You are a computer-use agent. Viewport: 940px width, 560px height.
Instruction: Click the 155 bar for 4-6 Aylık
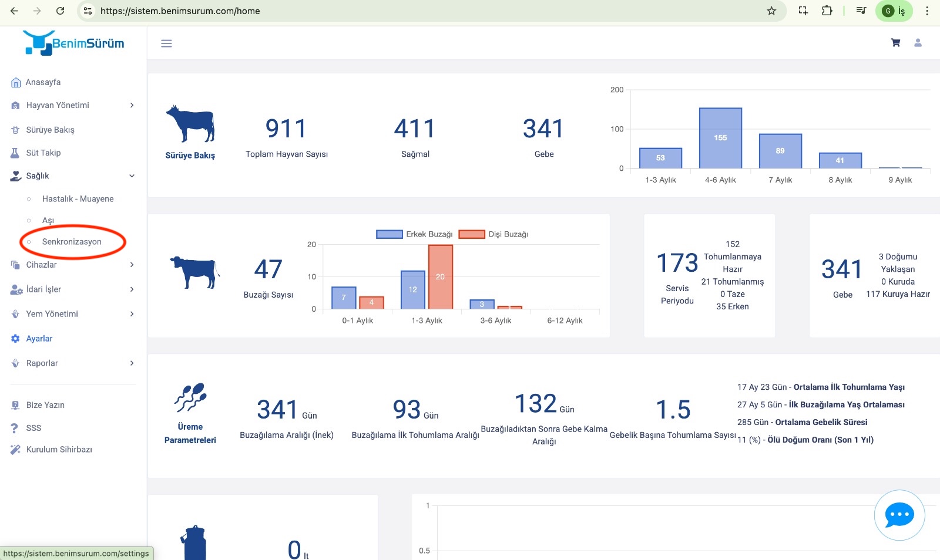pos(720,138)
